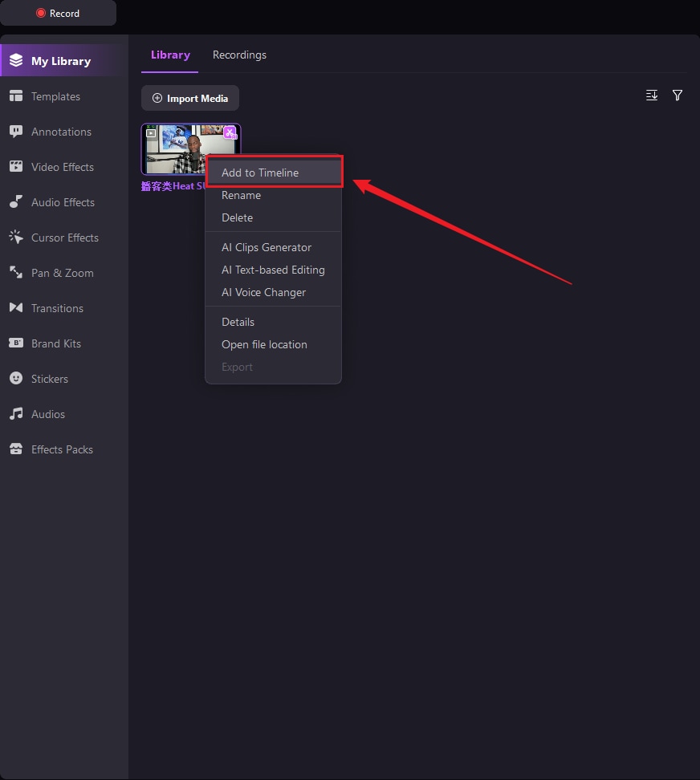Select AI Voice Changer menu entry
The height and width of the screenshot is (780, 700).
click(274, 292)
